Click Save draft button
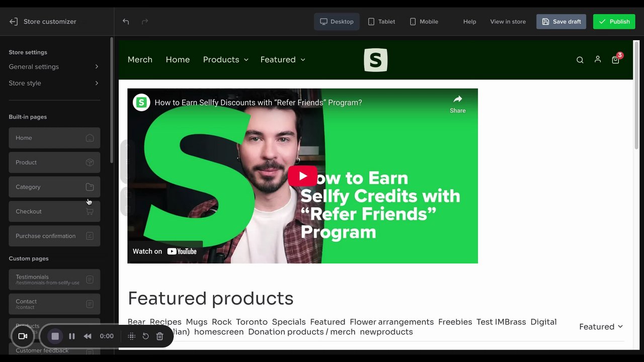The height and width of the screenshot is (362, 644). point(561,22)
